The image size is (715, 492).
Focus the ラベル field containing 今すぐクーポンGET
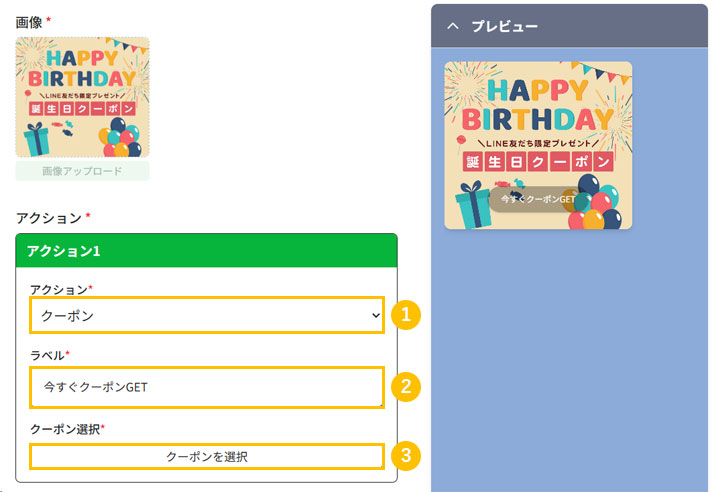coord(205,387)
